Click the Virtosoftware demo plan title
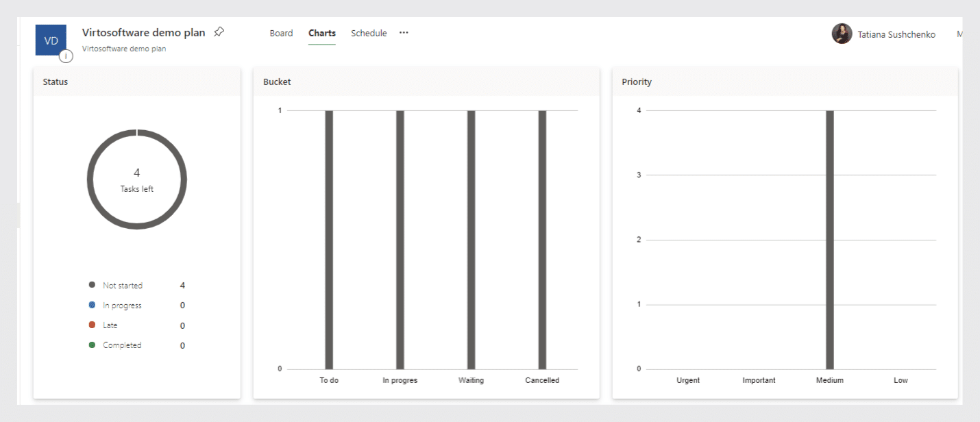The height and width of the screenshot is (422, 980). tap(143, 32)
